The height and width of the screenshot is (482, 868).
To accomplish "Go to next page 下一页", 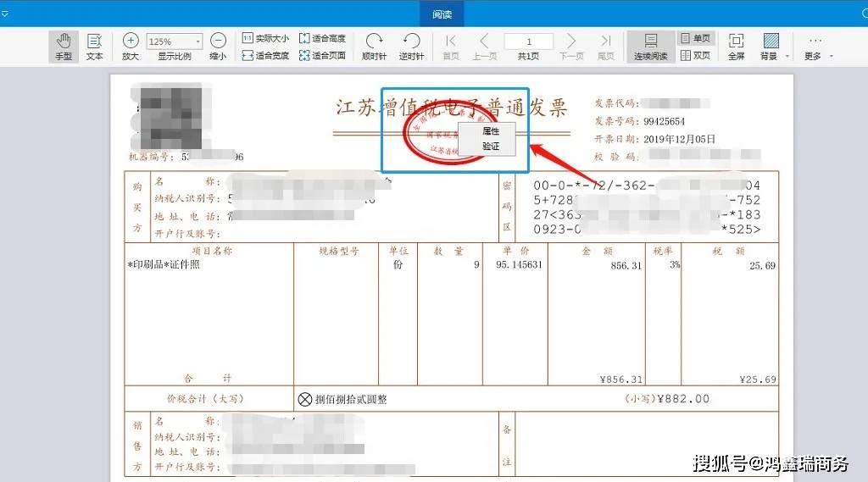I will pyautogui.click(x=571, y=46).
